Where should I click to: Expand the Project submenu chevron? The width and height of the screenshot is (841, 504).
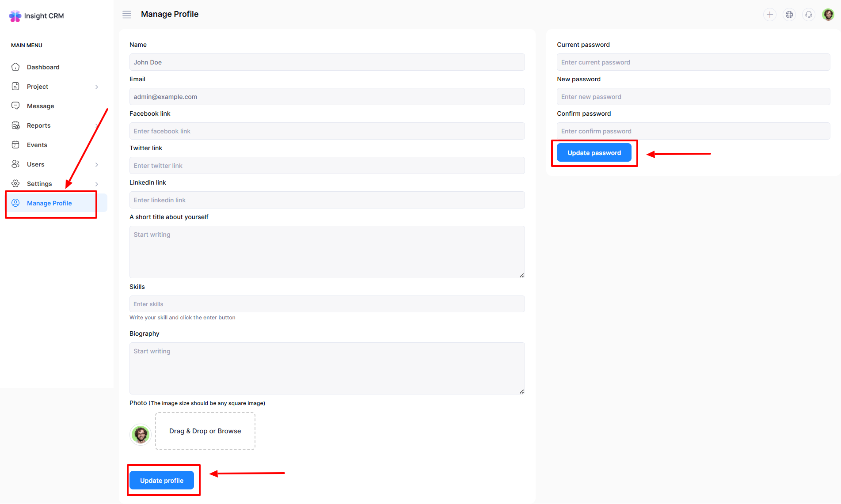(97, 87)
